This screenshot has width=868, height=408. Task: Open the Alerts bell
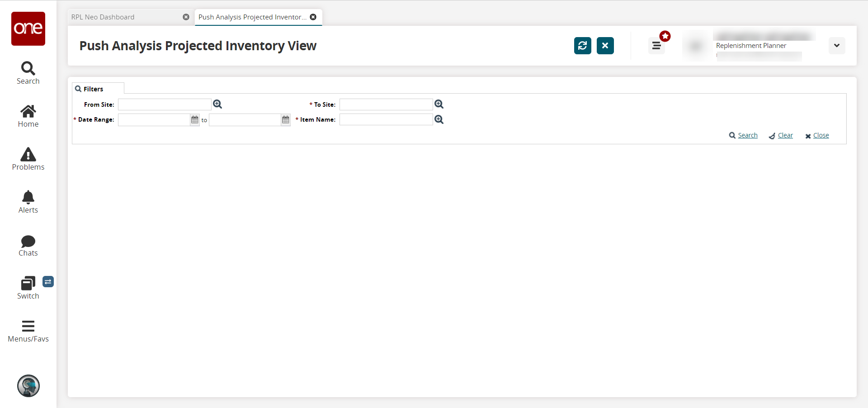pyautogui.click(x=28, y=202)
